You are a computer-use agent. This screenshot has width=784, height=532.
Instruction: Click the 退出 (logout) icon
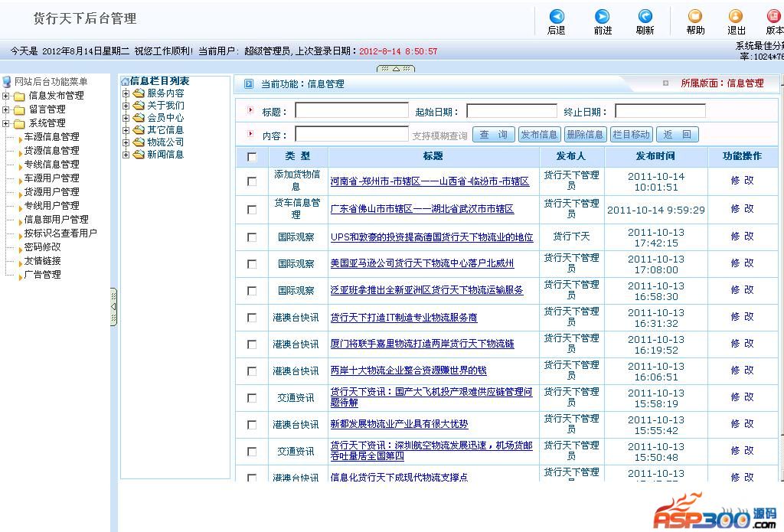click(736, 16)
